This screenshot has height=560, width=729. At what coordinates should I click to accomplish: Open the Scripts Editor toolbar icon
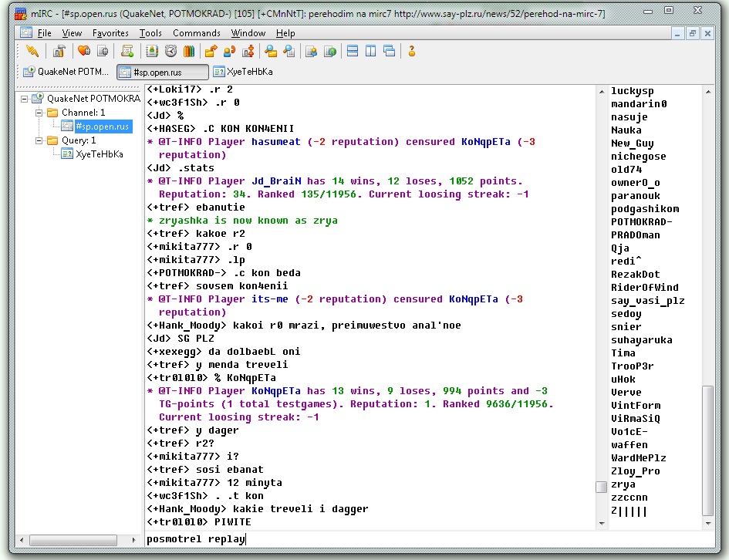point(128,52)
